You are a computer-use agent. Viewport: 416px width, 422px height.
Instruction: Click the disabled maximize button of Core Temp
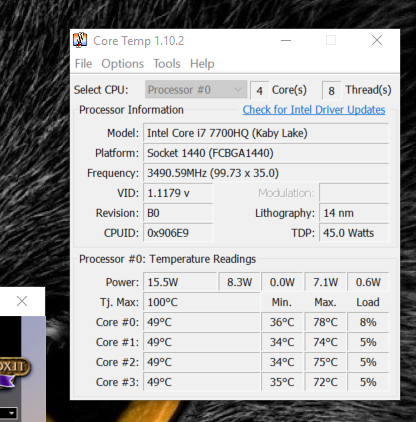coord(331,40)
